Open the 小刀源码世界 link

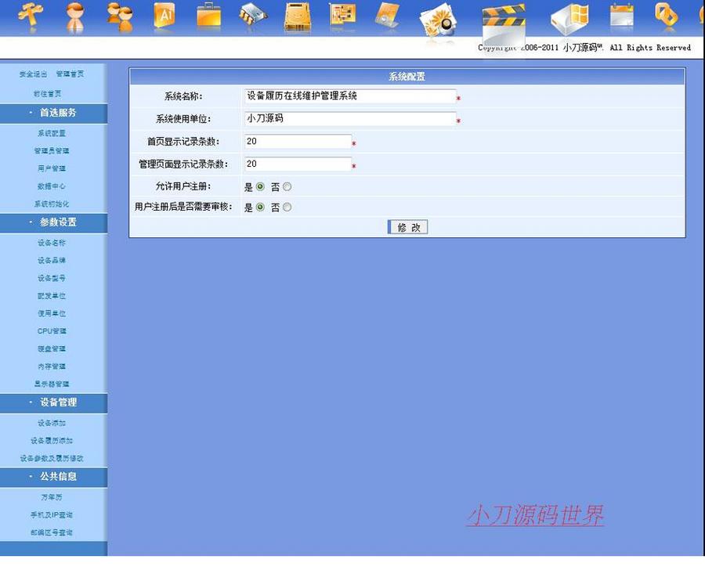[x=535, y=515]
